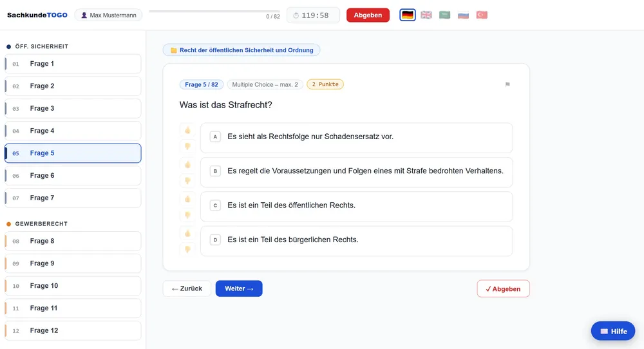The width and height of the screenshot is (644, 349).
Task: Open Frage 3 in sidebar
Action: (x=73, y=108)
